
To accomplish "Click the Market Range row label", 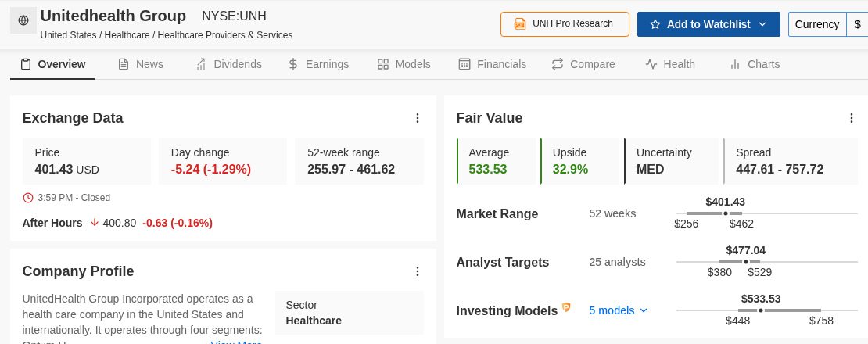I will [x=497, y=213].
